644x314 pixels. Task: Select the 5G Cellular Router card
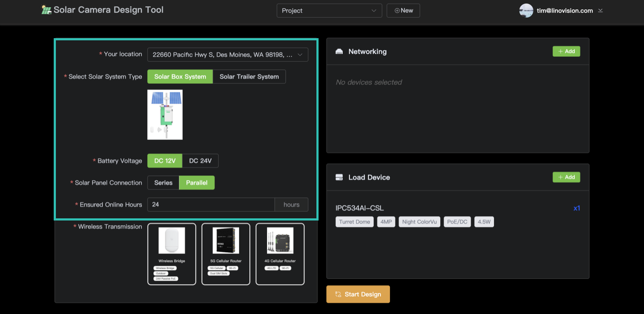tap(226, 254)
